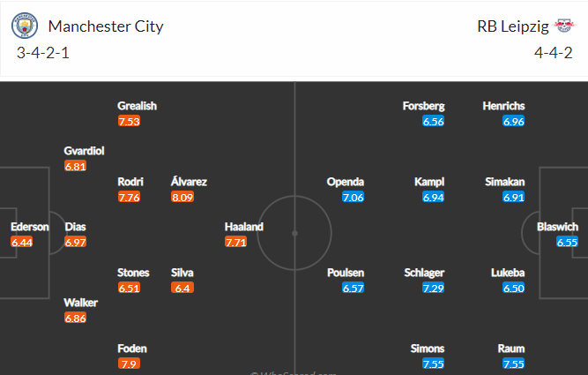Select Forsberg's player name
Screen dimensions: 588x375
tap(423, 106)
